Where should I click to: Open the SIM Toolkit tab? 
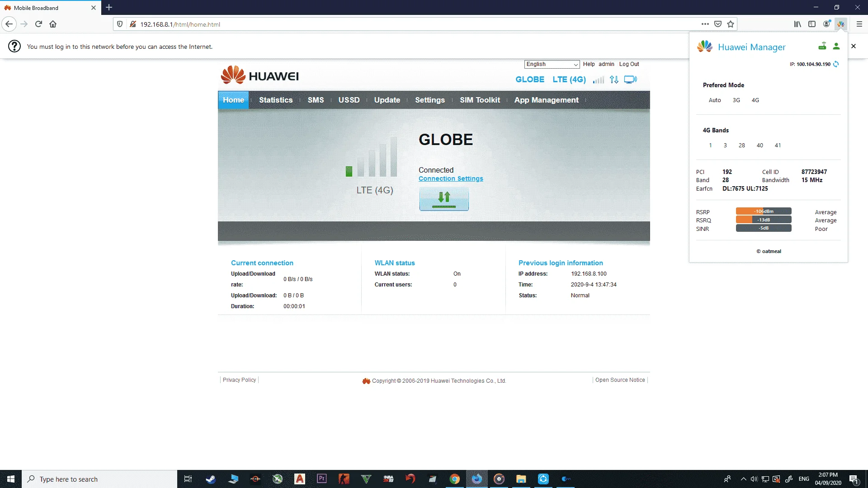pos(480,100)
